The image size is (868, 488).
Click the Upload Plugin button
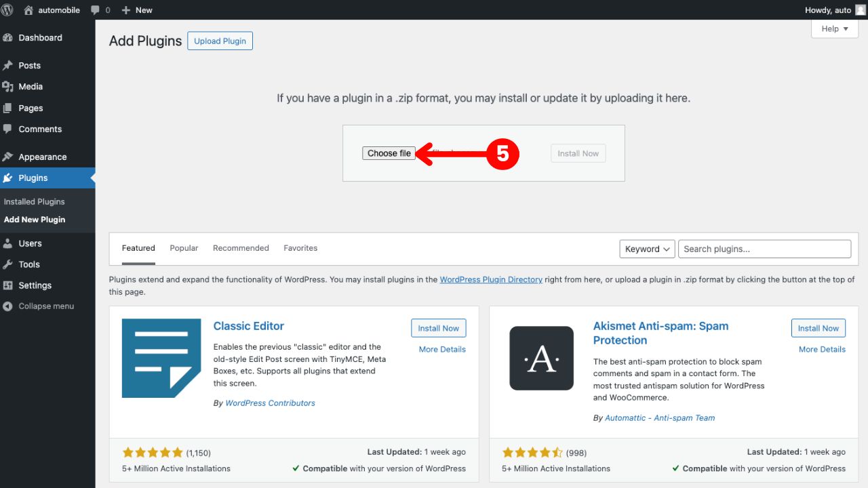220,41
